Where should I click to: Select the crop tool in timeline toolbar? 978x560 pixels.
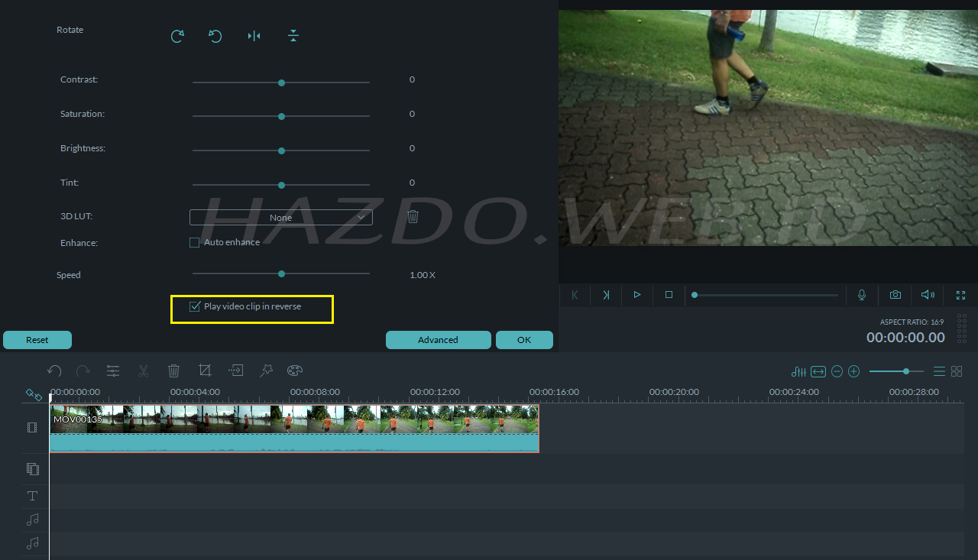pos(205,371)
